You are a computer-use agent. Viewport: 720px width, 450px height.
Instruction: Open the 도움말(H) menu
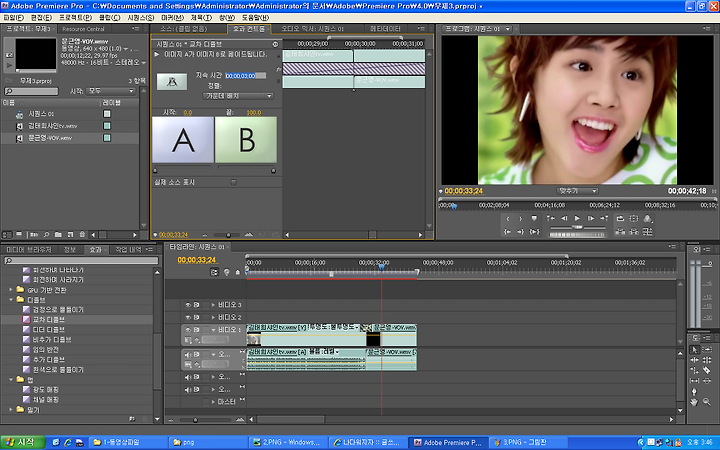255,17
